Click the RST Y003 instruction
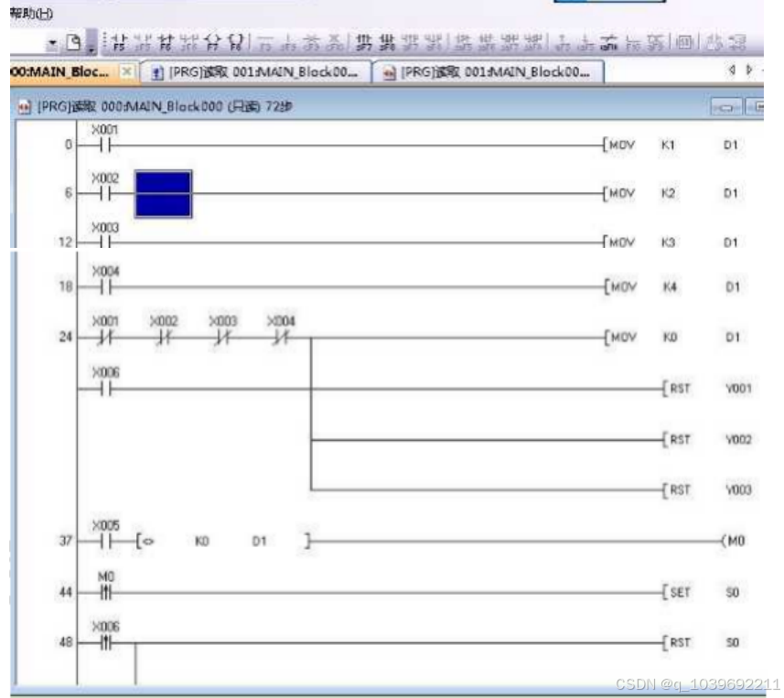 tap(707, 489)
